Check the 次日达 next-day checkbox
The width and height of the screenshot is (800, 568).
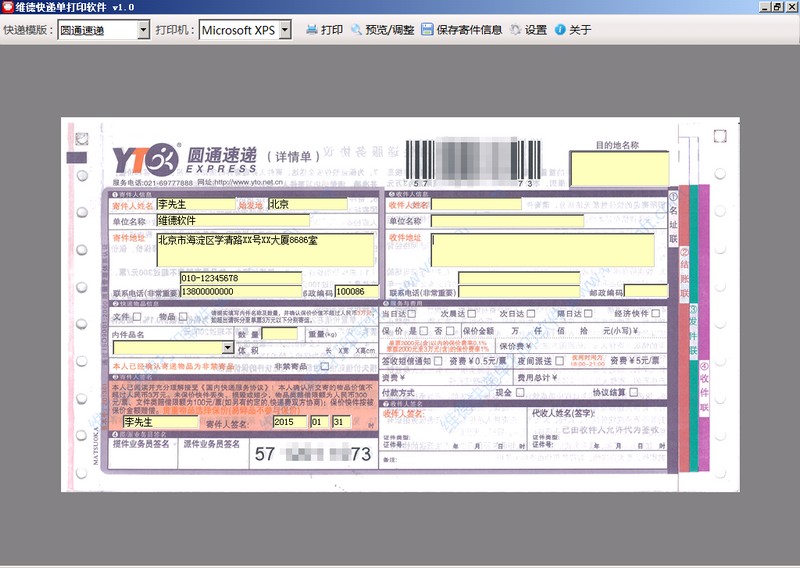point(531,313)
